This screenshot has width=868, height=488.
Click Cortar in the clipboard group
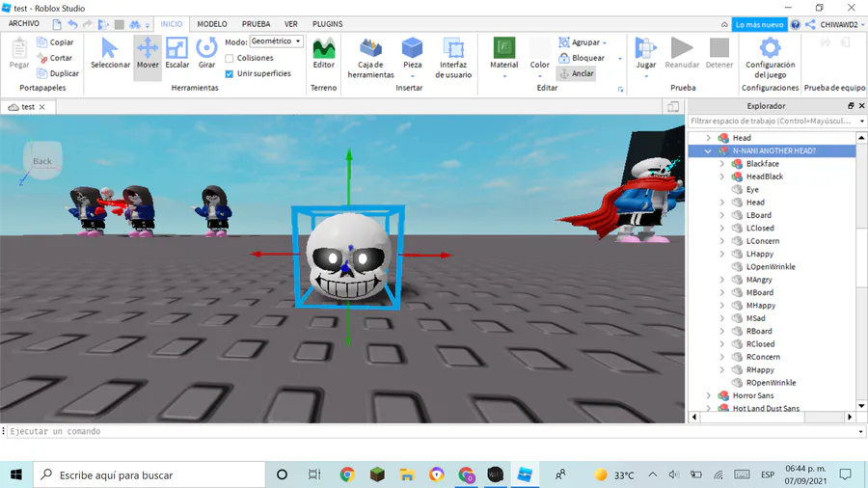[55, 58]
